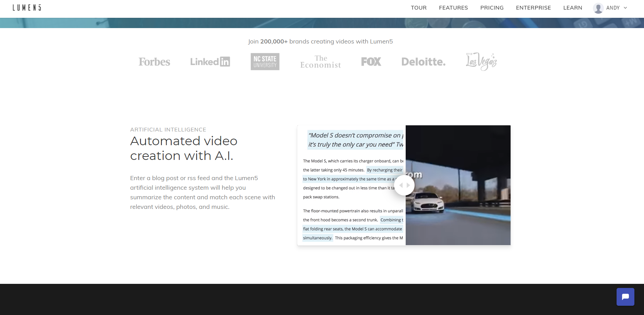Click the Deloitte brand logo
This screenshot has height=315, width=644.
pos(424,62)
